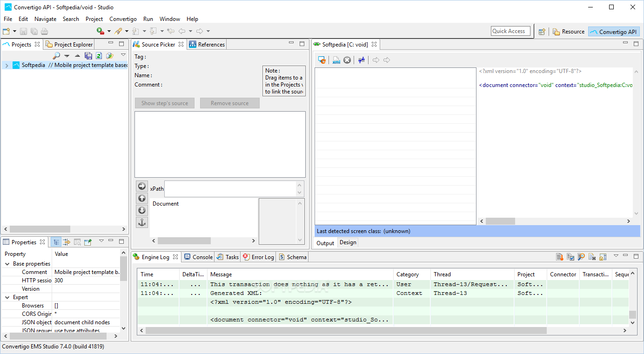Image resolution: width=644 pixels, height=354 pixels.
Task: Open the Convertigo menu
Action: pyautogui.click(x=123, y=19)
